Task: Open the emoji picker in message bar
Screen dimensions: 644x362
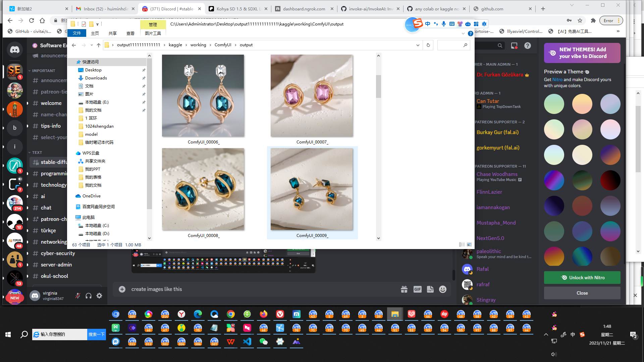Action: point(443,289)
